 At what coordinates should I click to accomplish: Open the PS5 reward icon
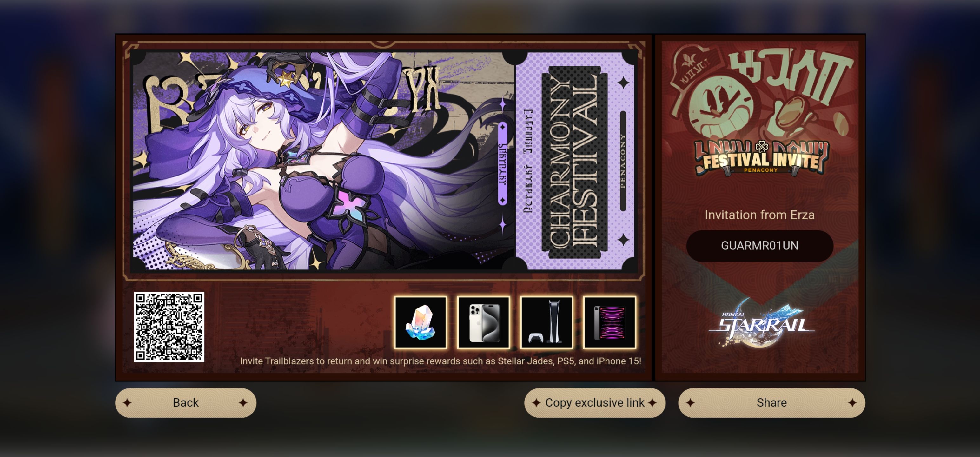(546, 322)
